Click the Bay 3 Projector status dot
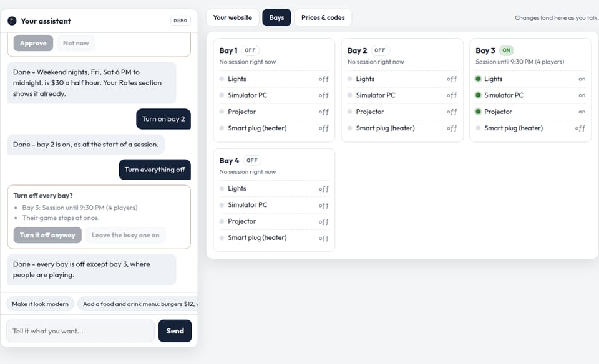 click(478, 112)
